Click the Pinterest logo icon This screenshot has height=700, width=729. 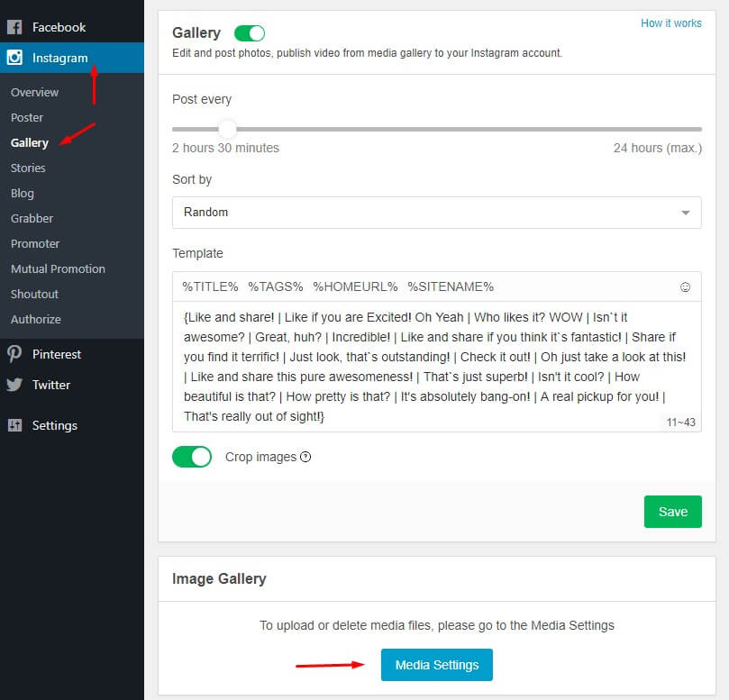point(14,354)
